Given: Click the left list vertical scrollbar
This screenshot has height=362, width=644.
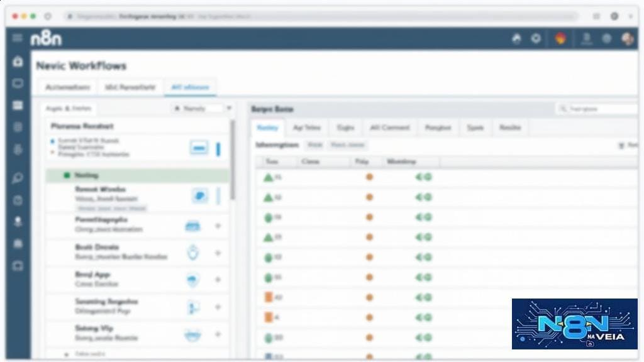Looking at the screenshot, I should pos(233,160).
